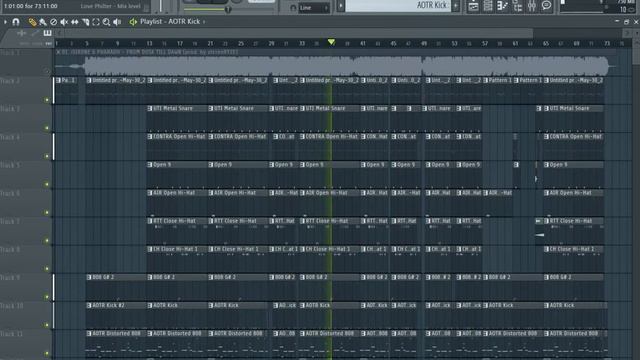Toggle Track 8 mute LED
The image size is (640, 360).
pos(47,269)
